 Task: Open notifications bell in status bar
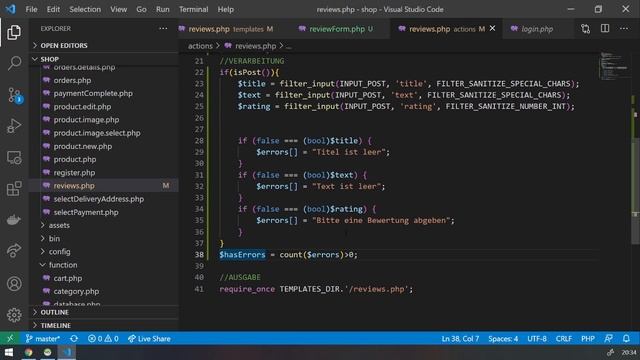(626, 339)
